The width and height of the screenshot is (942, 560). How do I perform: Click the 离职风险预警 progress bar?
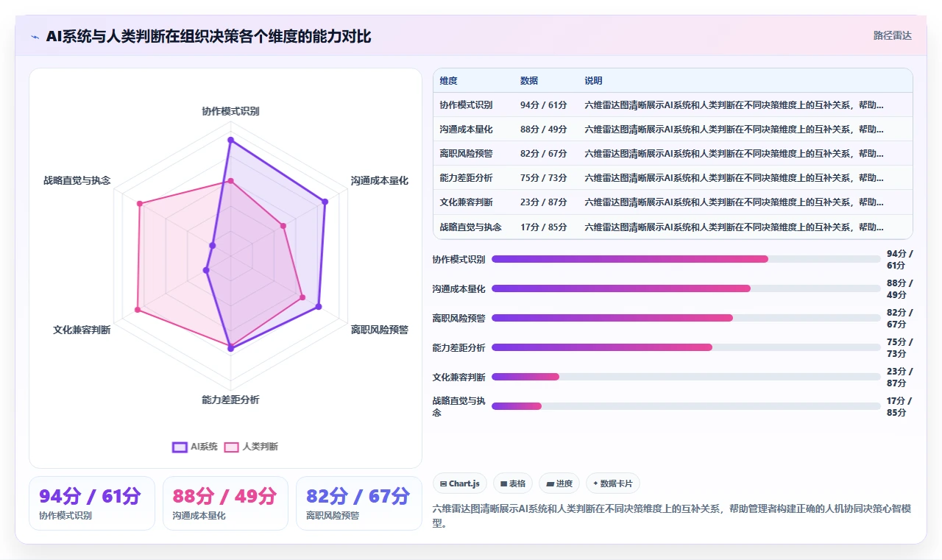686,318
